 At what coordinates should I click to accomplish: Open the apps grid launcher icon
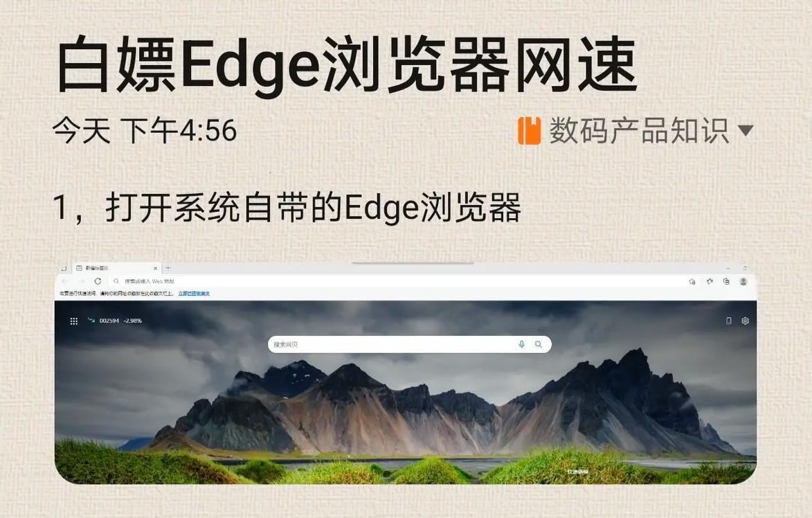[73, 321]
